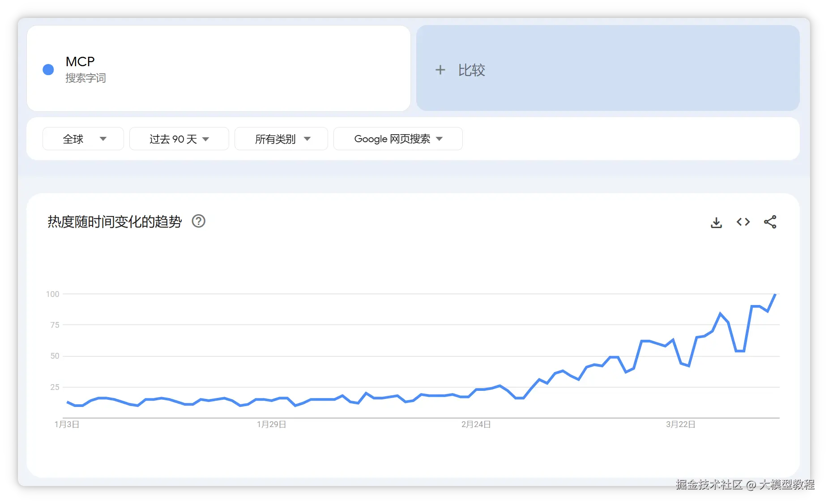
Task: Share the interest over time chart
Action: click(x=770, y=222)
